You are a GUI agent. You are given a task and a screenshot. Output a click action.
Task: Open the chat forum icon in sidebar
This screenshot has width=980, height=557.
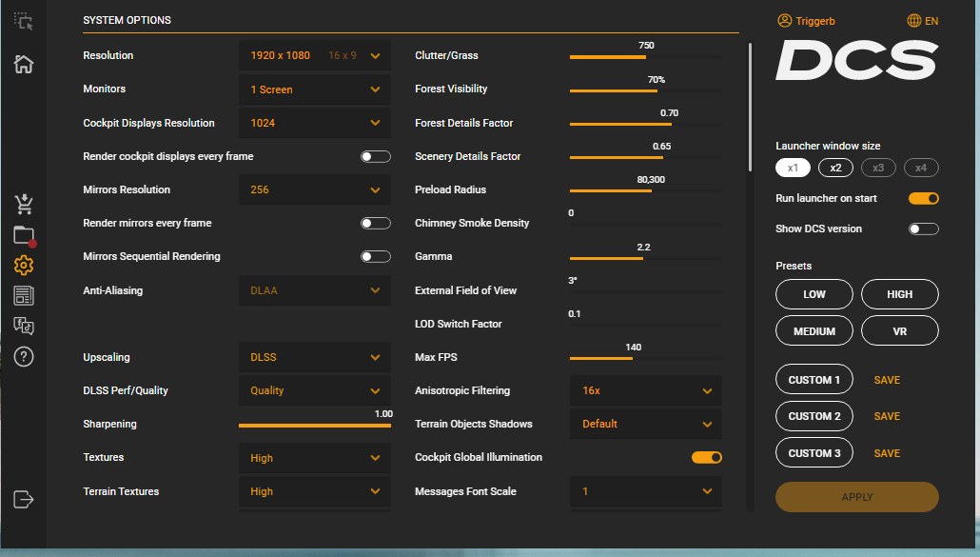tap(24, 326)
